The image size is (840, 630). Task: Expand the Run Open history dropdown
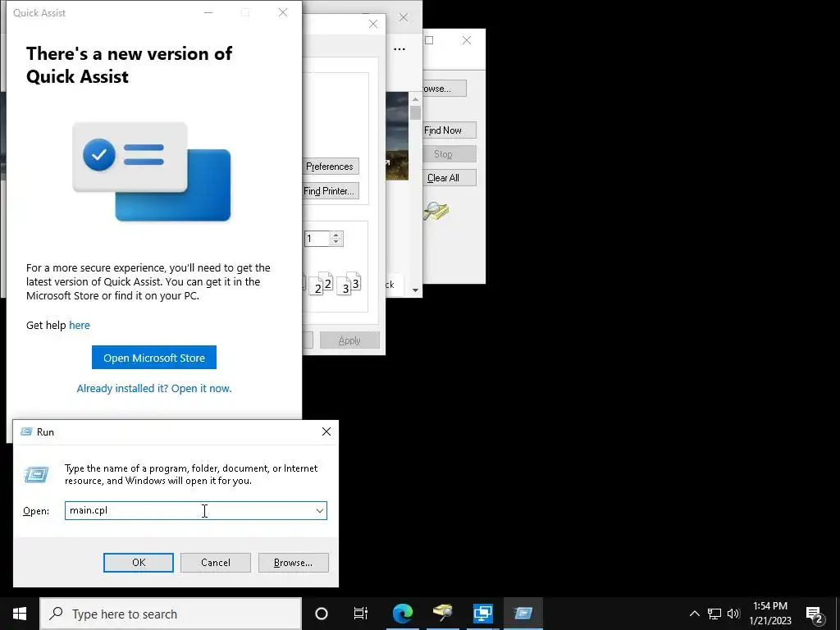coord(319,510)
